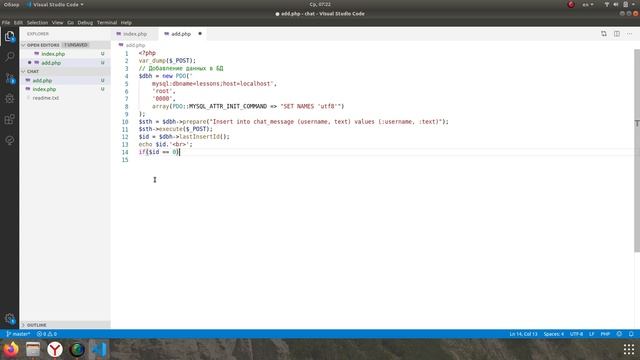Image resolution: width=640 pixels, height=360 pixels.
Task: Show the applications grid
Action: [629, 349]
